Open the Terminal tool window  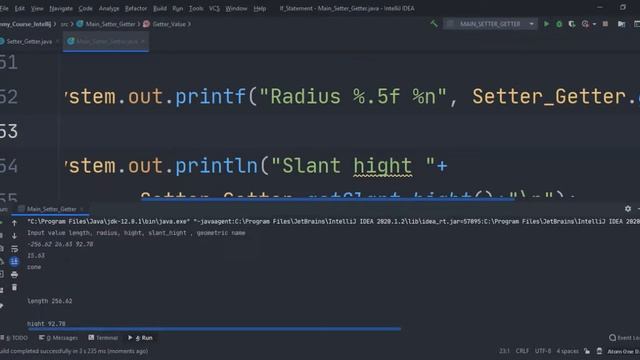[x=103, y=338]
